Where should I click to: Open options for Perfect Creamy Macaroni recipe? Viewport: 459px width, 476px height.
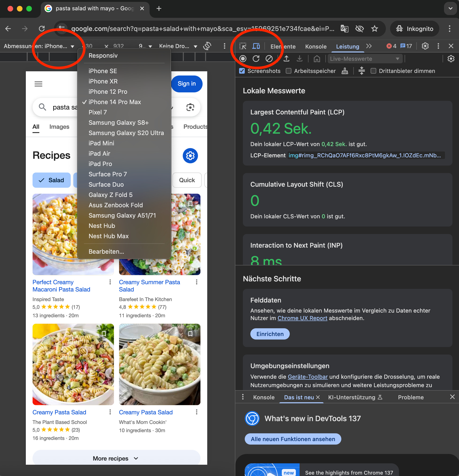110,282
